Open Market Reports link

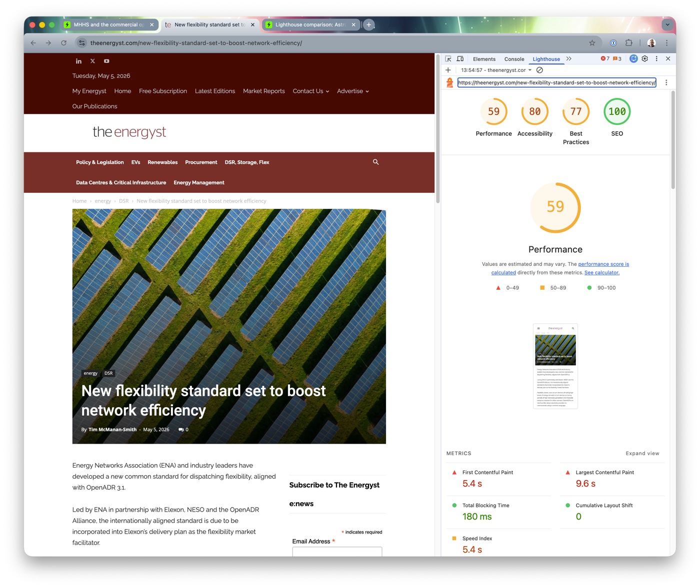[x=264, y=91]
